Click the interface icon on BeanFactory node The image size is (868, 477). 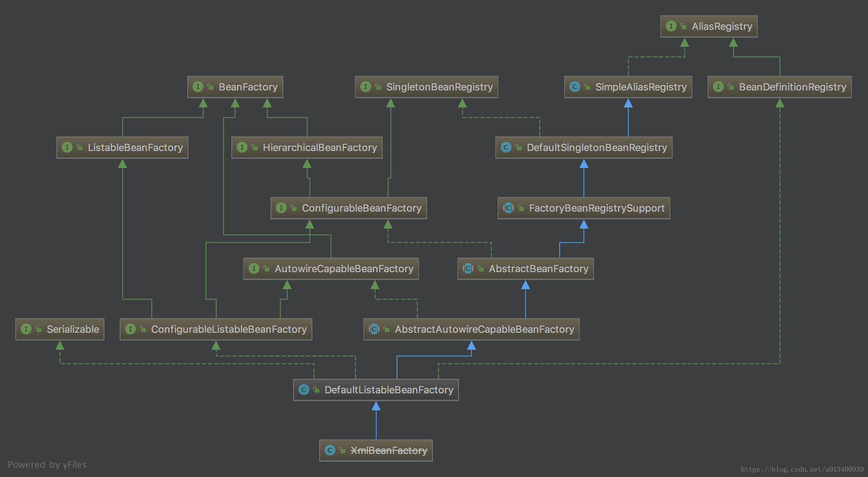click(198, 87)
